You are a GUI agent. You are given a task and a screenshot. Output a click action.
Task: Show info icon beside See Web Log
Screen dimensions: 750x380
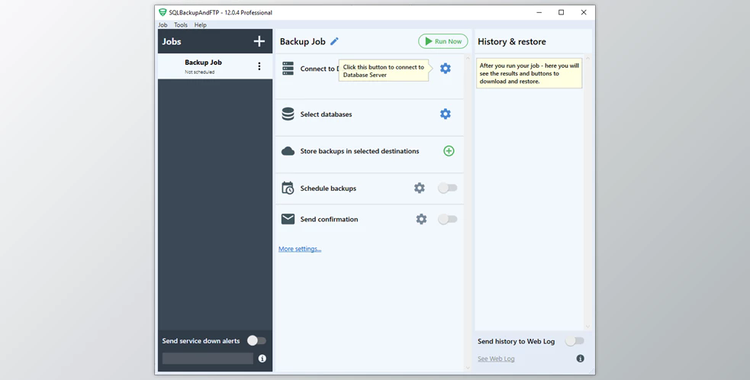click(580, 358)
